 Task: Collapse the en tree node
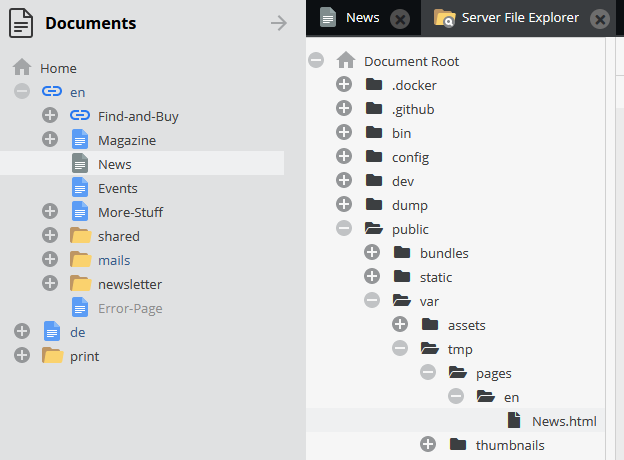tap(22, 92)
